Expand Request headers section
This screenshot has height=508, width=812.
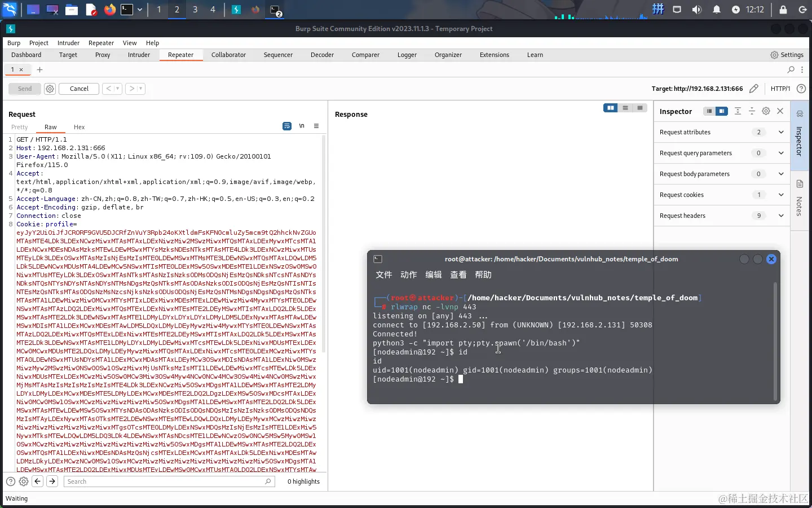point(722,216)
